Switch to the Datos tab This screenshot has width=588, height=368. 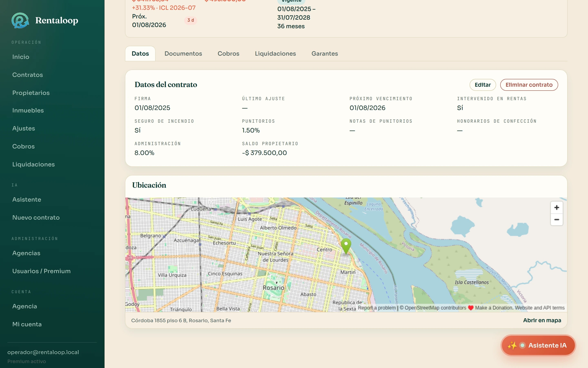tap(140, 54)
